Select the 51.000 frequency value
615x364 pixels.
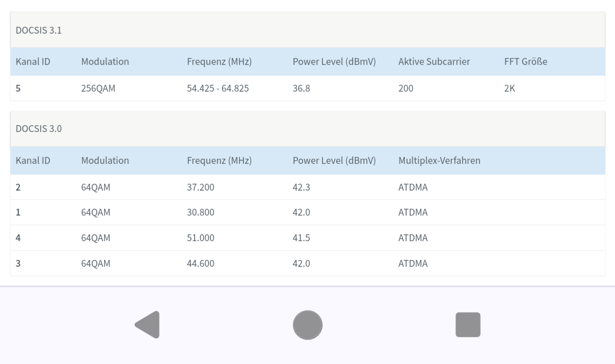(x=200, y=238)
